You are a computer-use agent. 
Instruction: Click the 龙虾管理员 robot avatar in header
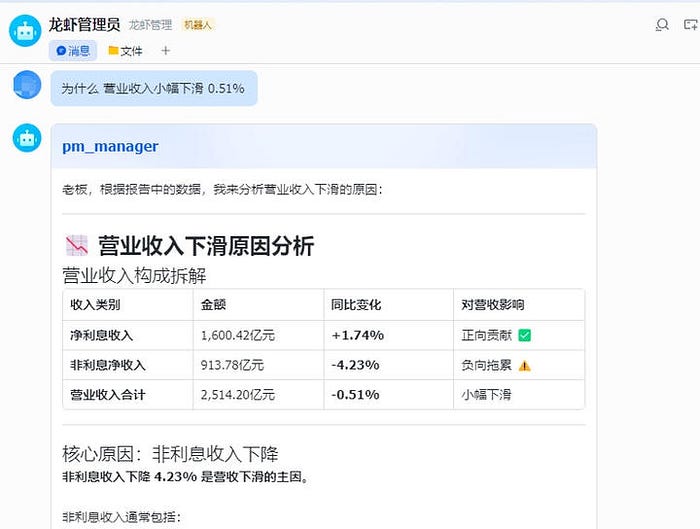(25, 31)
